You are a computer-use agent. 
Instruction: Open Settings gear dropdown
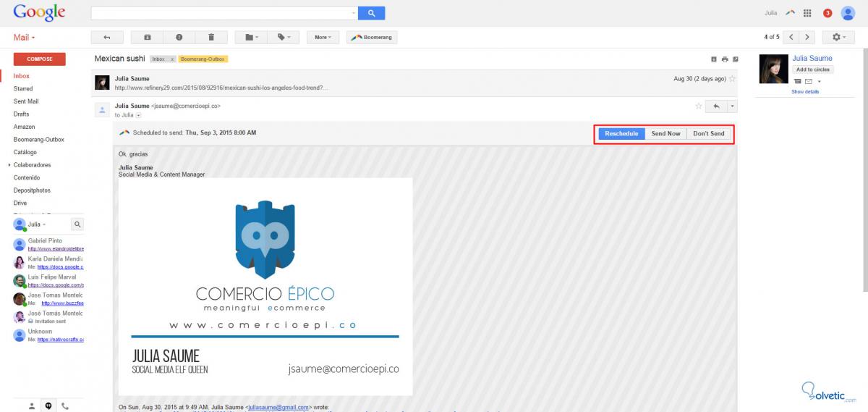coord(838,37)
